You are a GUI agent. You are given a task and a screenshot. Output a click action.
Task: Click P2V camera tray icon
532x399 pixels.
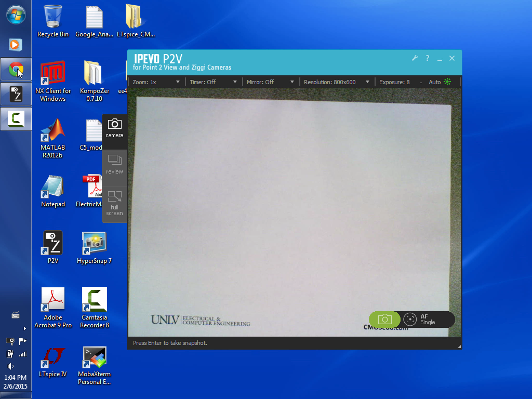tap(10, 341)
